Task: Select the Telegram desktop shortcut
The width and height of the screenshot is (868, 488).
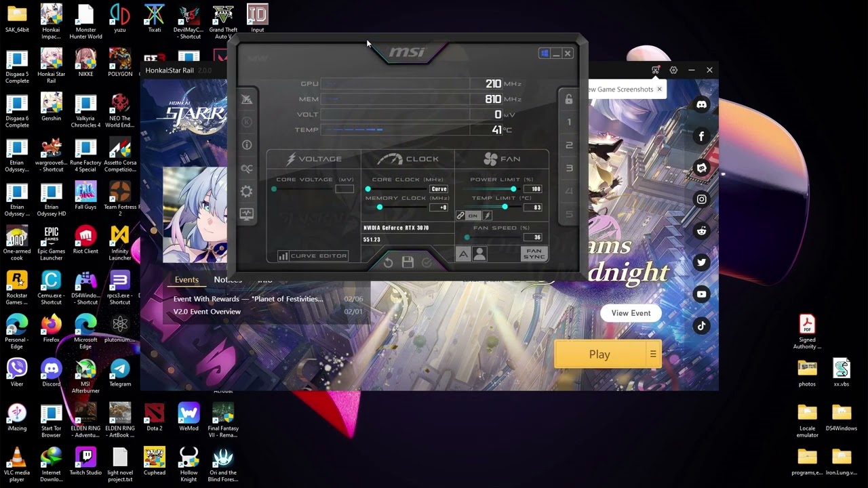Action: (120, 373)
